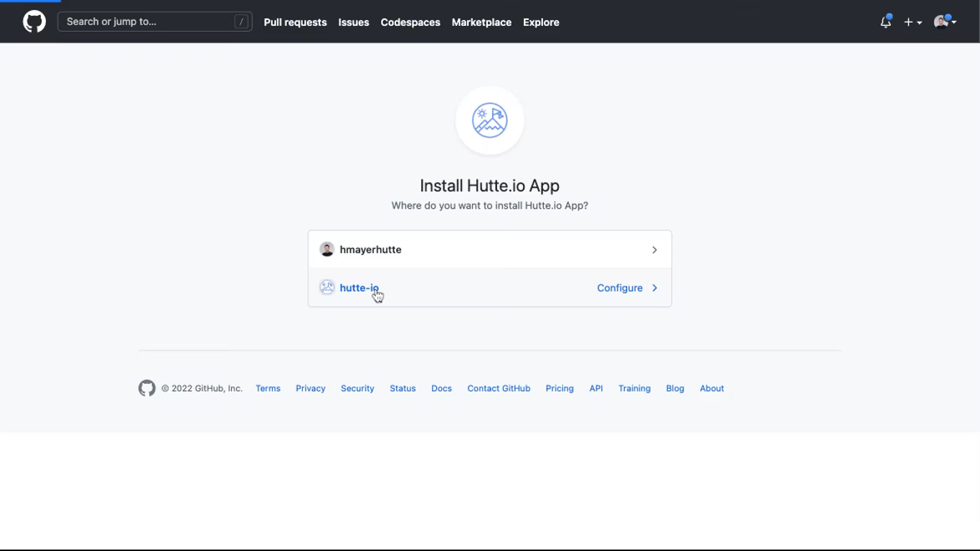Screen dimensions: 980x551
Task: Open the user avatar menu
Action: (x=945, y=22)
